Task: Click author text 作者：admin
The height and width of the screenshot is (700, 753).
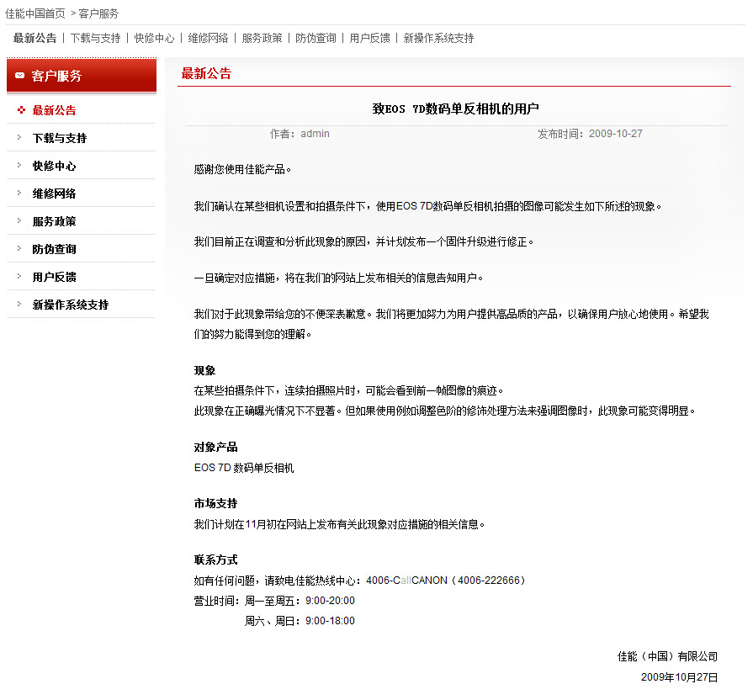Action: (300, 134)
